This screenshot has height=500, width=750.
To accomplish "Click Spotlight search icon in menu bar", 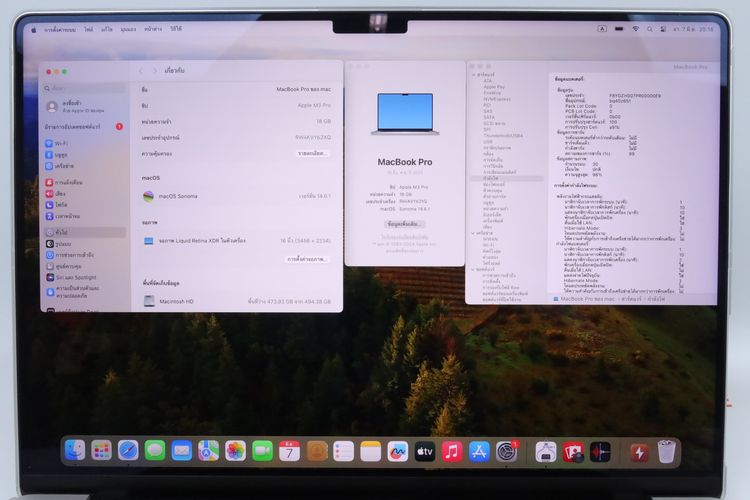I will pyautogui.click(x=650, y=29).
